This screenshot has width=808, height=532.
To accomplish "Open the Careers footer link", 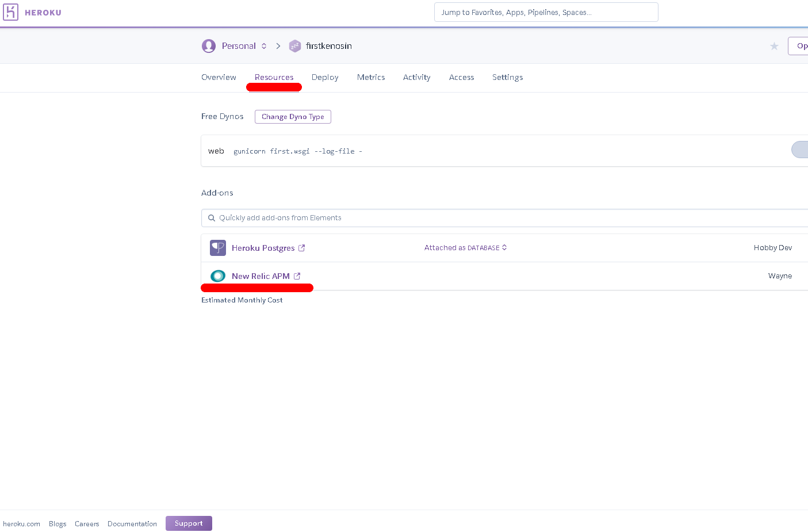I will coord(87,524).
